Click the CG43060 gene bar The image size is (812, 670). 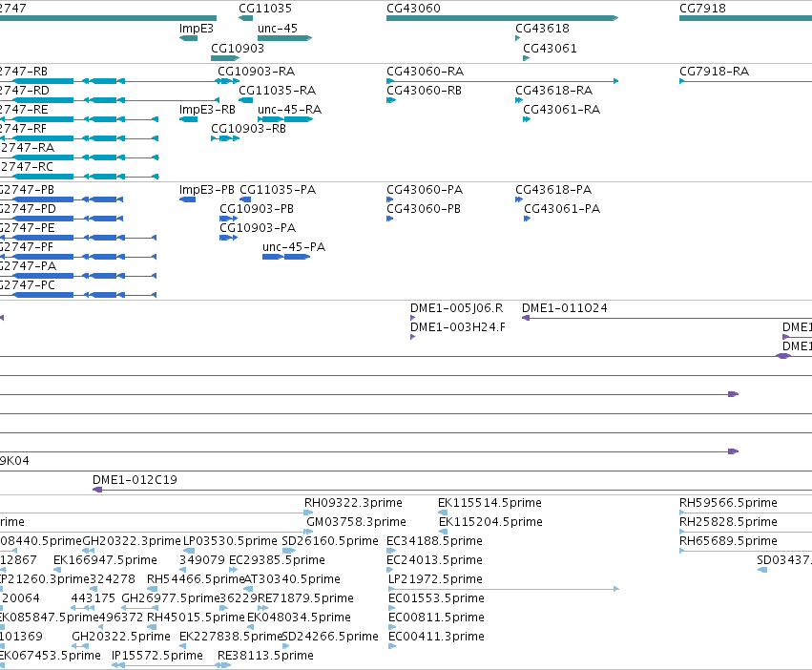pos(502,18)
